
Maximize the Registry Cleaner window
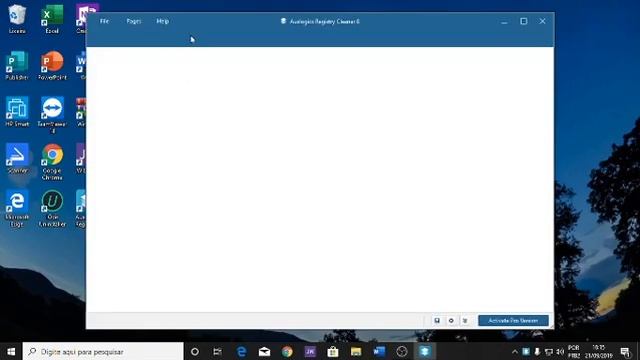click(x=524, y=21)
